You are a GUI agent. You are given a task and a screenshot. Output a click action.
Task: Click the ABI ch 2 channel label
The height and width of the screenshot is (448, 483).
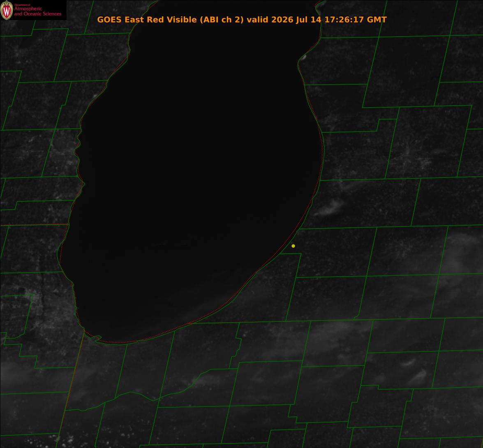222,19
